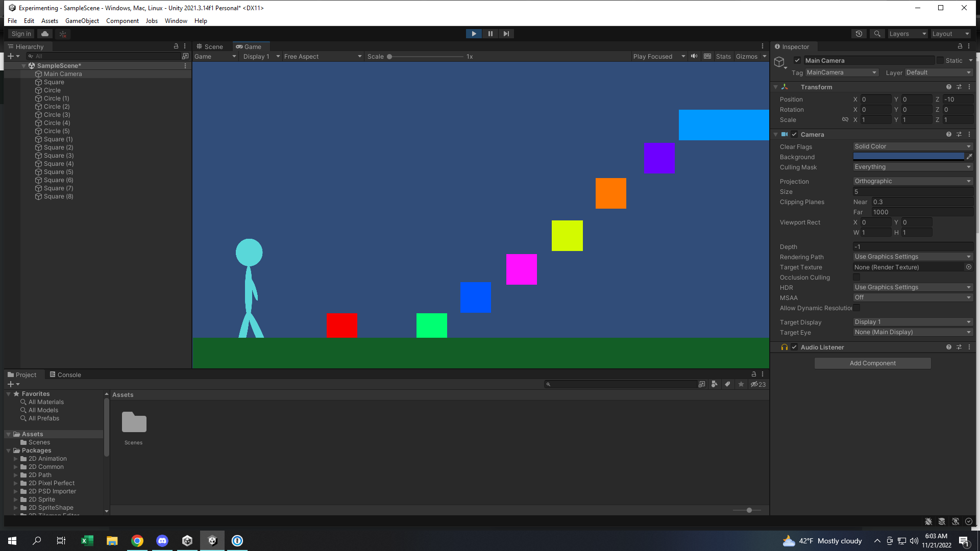Screen dimensions: 980x551
Task: Click the toolbar search magnifier icon
Action: (x=877, y=34)
